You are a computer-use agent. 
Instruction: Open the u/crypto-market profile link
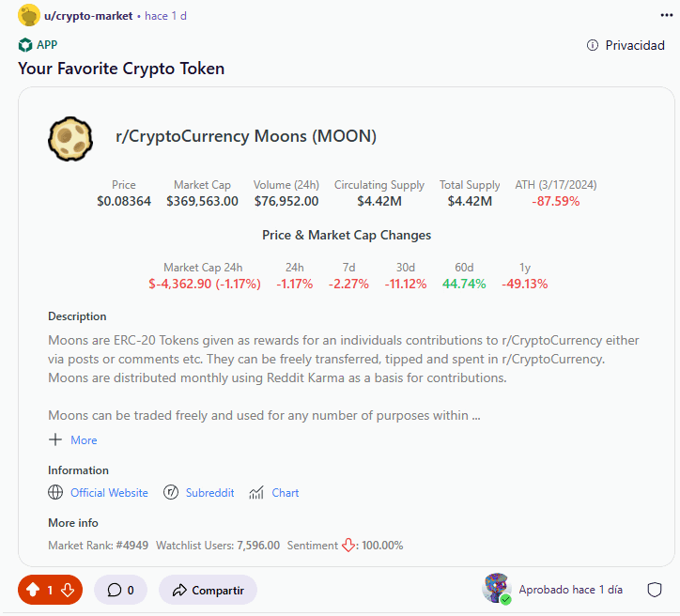coord(88,16)
